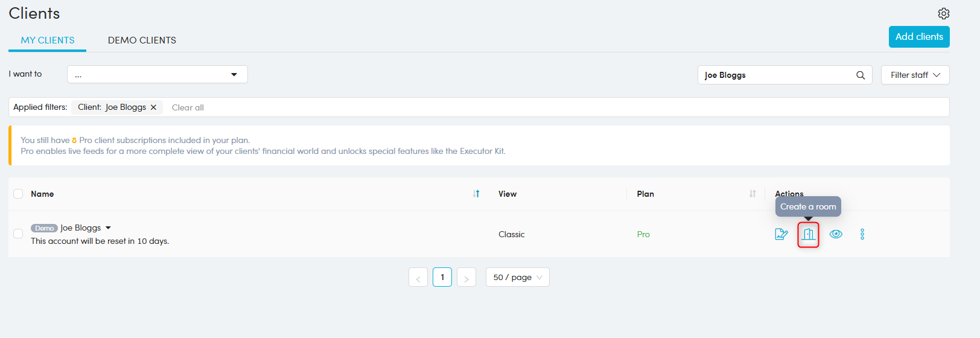Toggle the select-all header checkbox
This screenshot has width=980, height=338.
[18, 194]
